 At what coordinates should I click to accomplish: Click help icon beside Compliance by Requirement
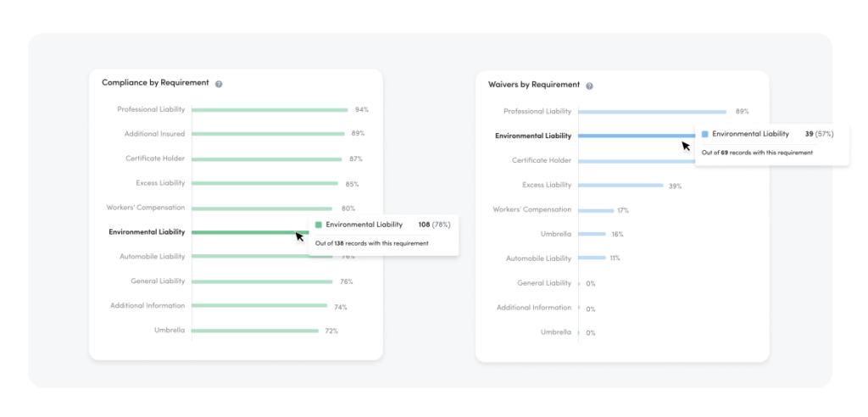219,84
